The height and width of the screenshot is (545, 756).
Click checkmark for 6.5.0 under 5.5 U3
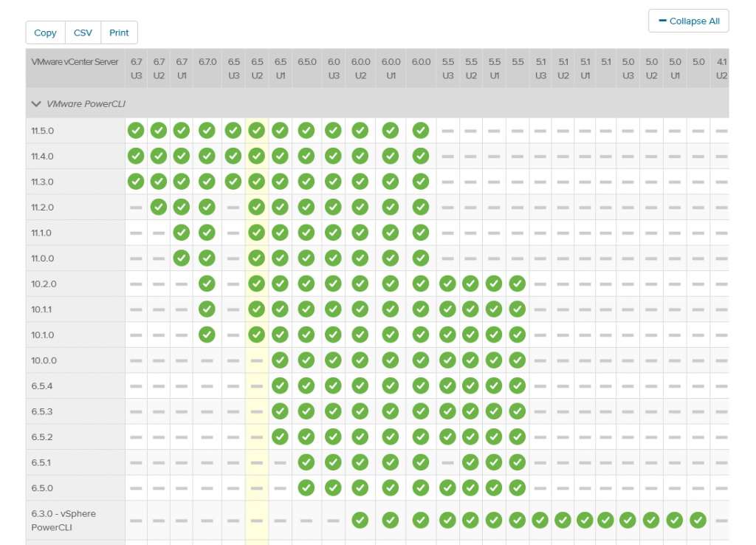pyautogui.click(x=448, y=488)
